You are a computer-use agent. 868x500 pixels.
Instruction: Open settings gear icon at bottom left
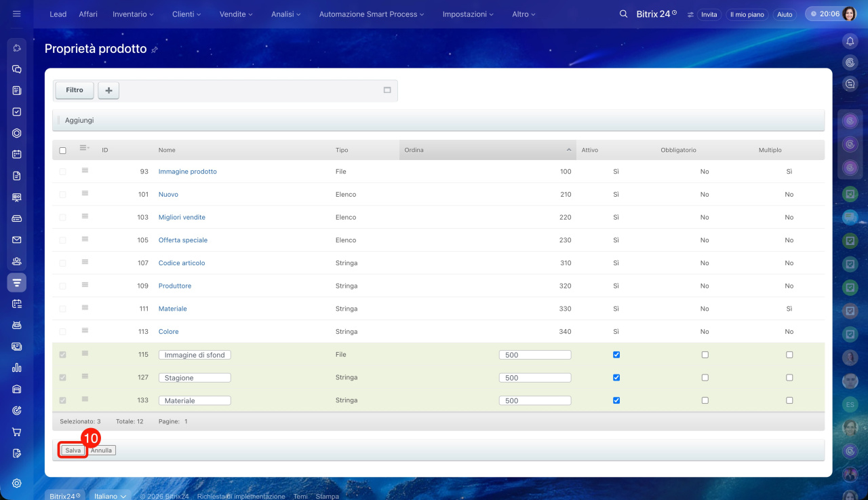[17, 483]
